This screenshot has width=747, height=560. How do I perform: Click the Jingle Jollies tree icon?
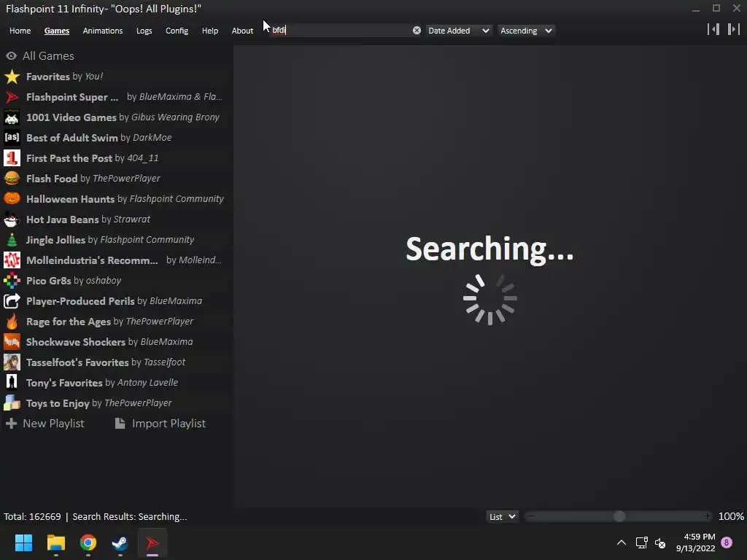pyautogui.click(x=12, y=240)
